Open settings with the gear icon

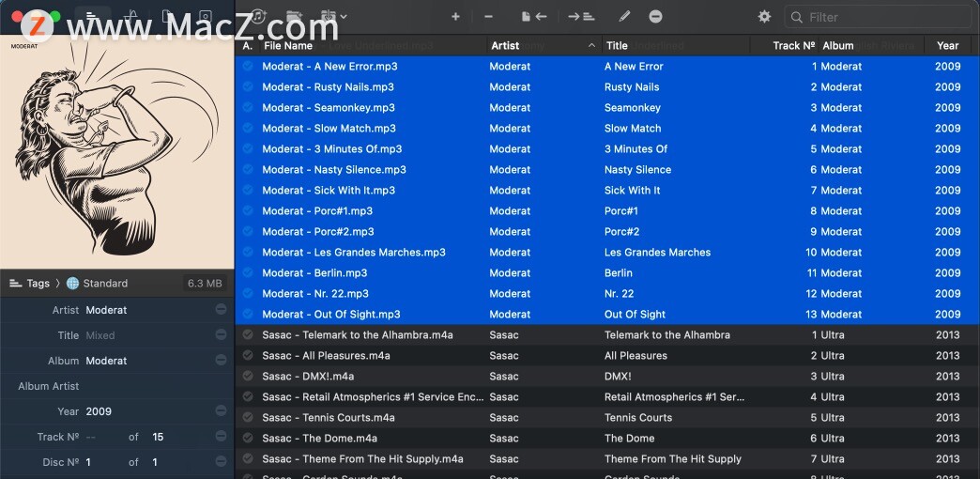pyautogui.click(x=764, y=17)
